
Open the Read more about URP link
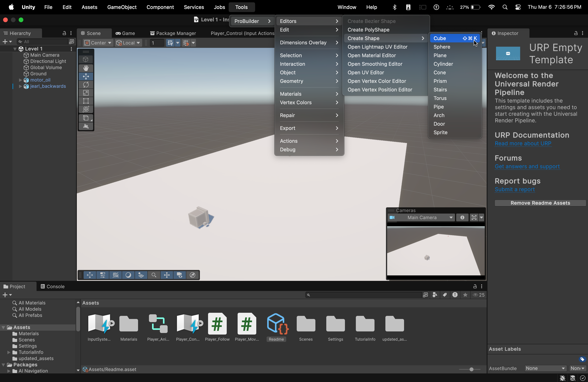click(x=523, y=144)
